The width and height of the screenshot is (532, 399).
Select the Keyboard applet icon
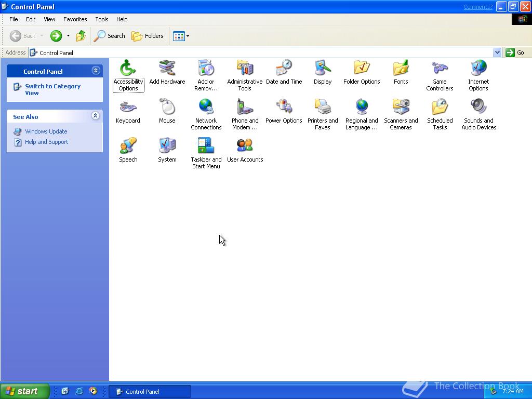click(128, 107)
